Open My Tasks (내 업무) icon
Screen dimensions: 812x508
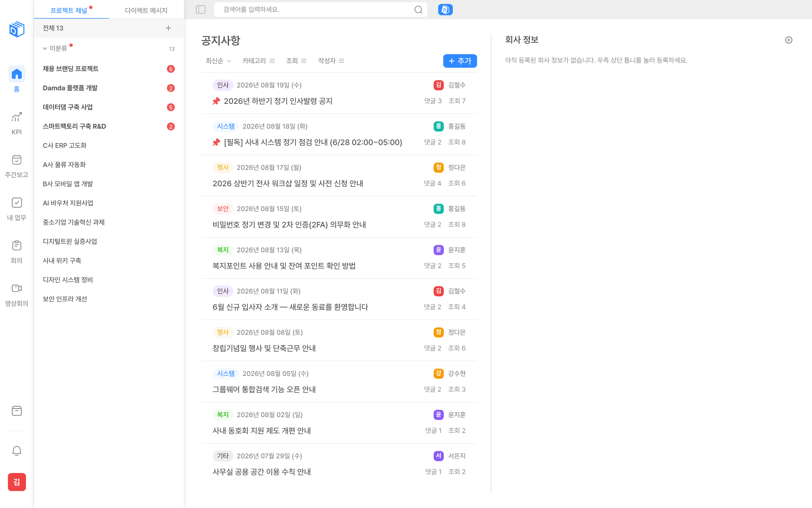pyautogui.click(x=17, y=203)
